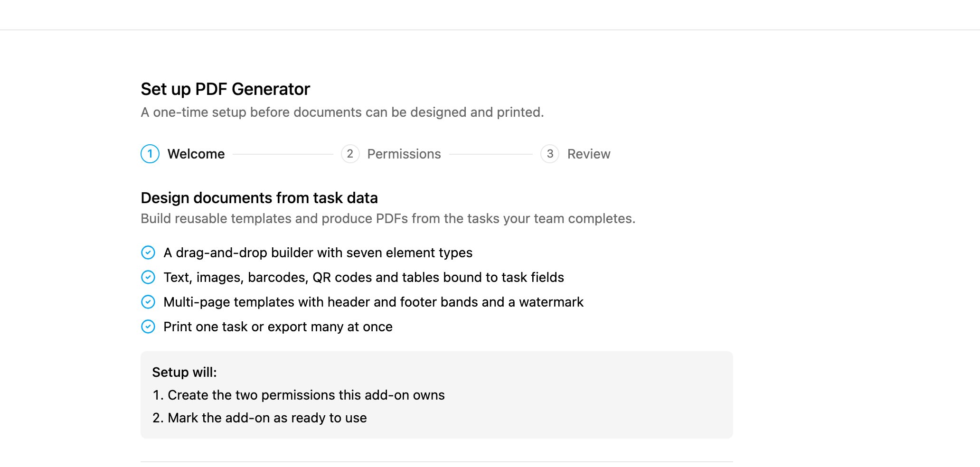The height and width of the screenshot is (467, 980).
Task: Select the Welcome step
Action: 183,154
